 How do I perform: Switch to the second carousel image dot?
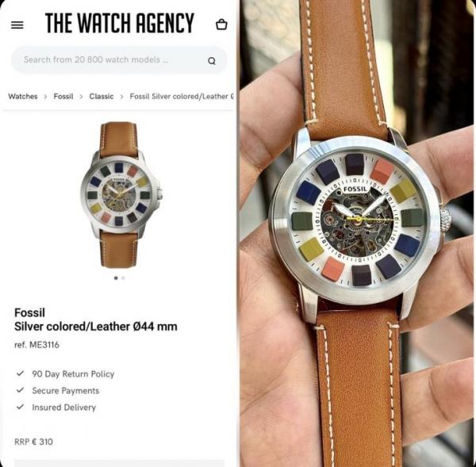(123, 278)
